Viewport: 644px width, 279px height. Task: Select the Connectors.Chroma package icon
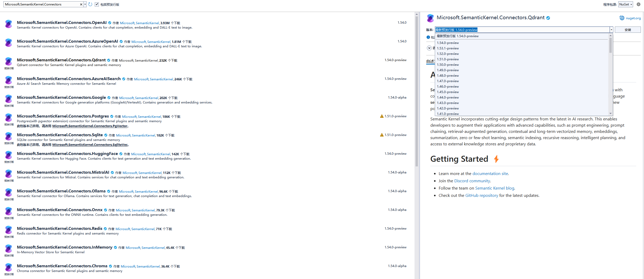tap(9, 267)
